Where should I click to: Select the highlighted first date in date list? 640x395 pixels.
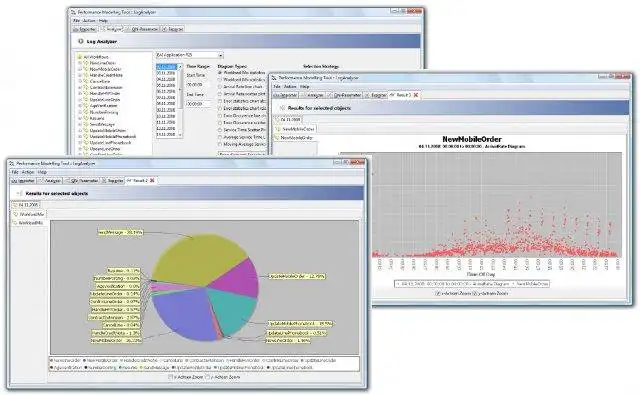(x=166, y=67)
